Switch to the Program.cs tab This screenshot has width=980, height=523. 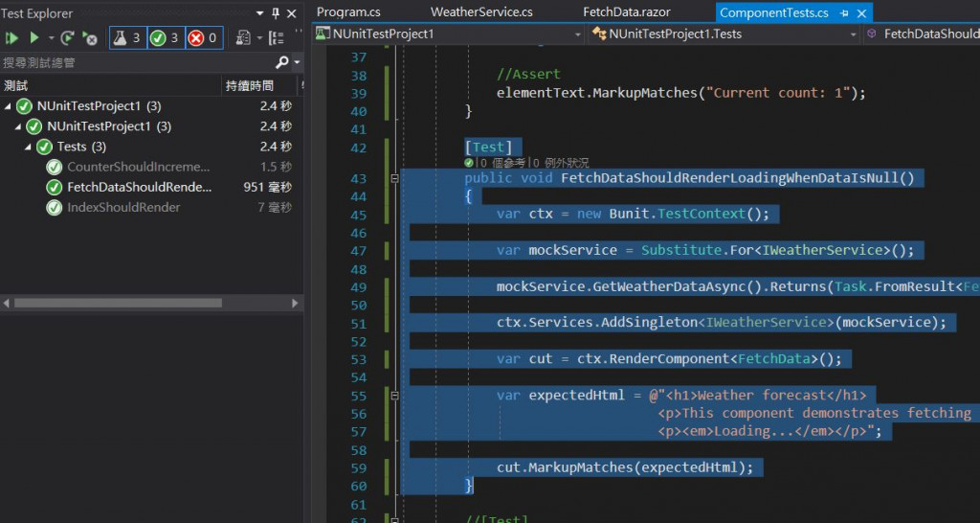348,11
